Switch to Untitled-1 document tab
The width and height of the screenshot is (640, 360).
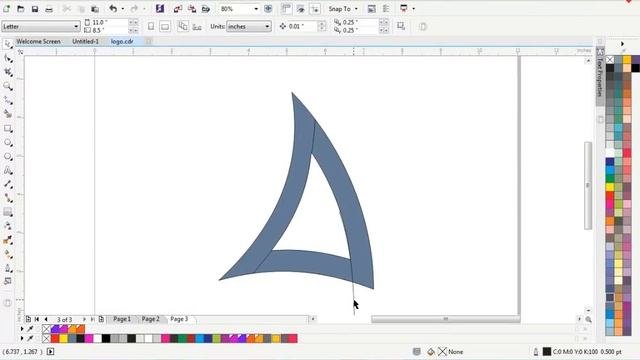click(85, 41)
